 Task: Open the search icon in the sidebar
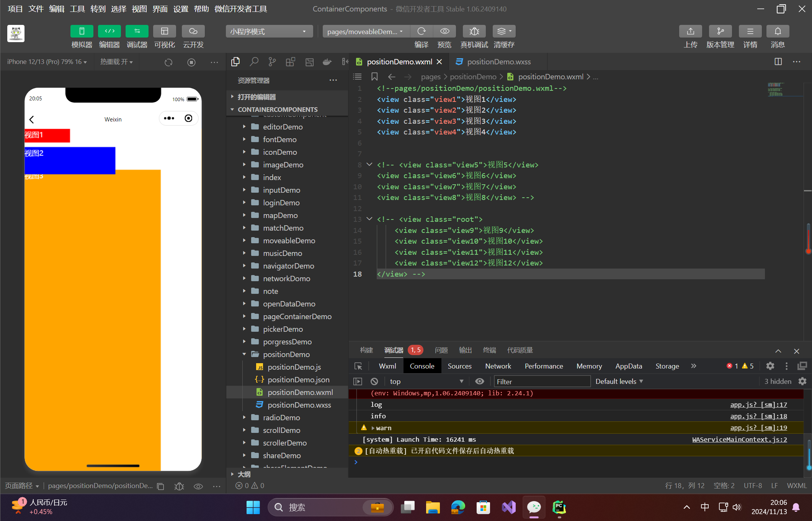(254, 62)
